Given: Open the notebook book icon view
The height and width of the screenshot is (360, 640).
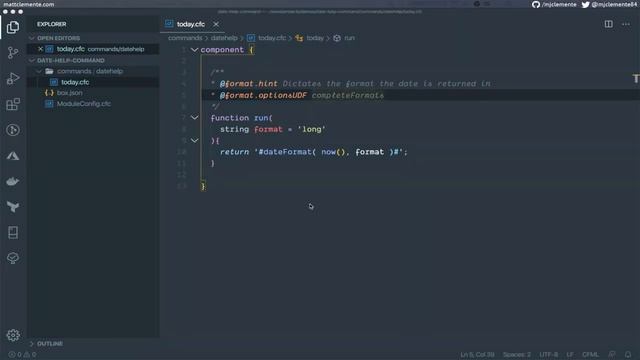Looking at the screenshot, I should click(13, 233).
